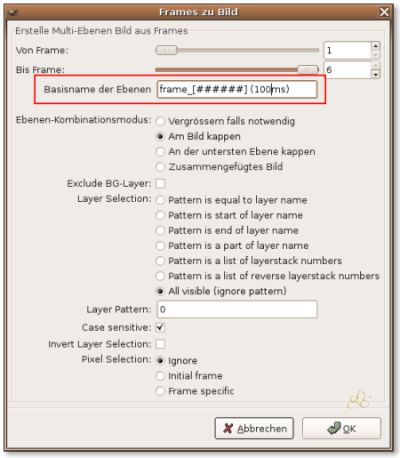Close the Frames zu Bild dialog
Viewport: 400px width, 458px height.
point(384,12)
